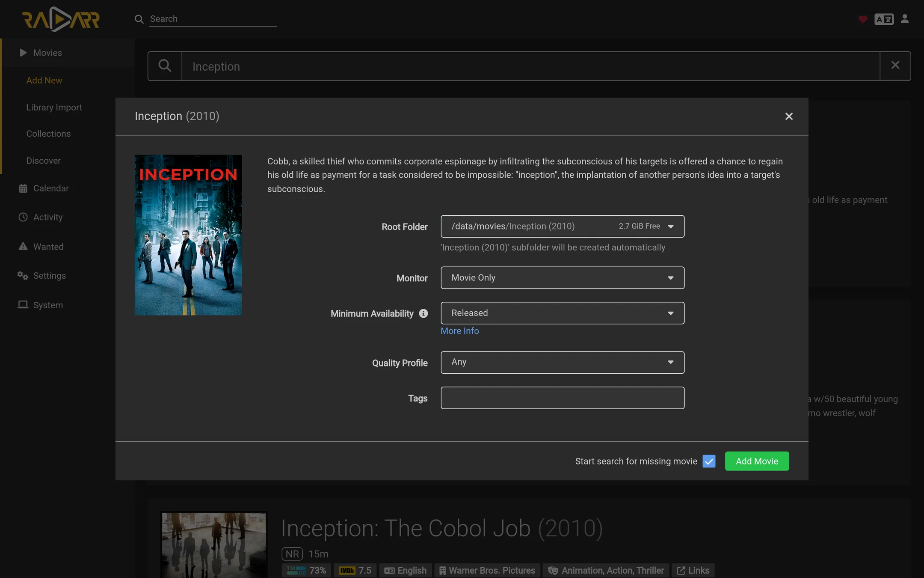The height and width of the screenshot is (578, 924).
Task: Click the movie lookup magnifier icon
Action: (165, 66)
